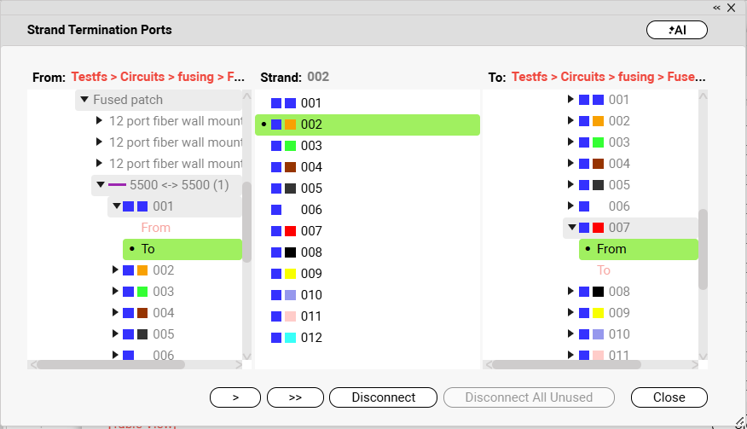This screenshot has width=747, height=429.
Task: Collapse the dialog with the double-chevron icon
Action: [x=717, y=8]
